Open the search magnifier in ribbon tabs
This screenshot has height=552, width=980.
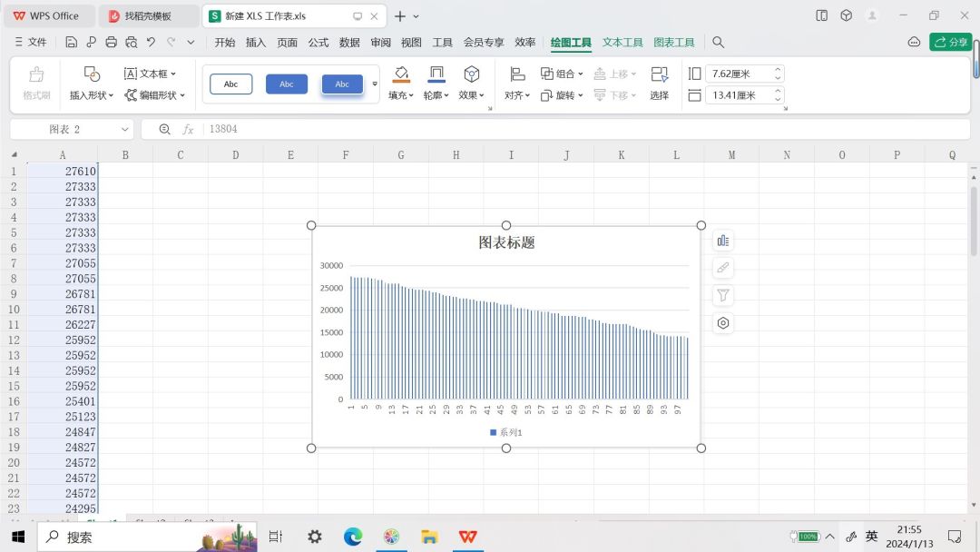tap(718, 43)
